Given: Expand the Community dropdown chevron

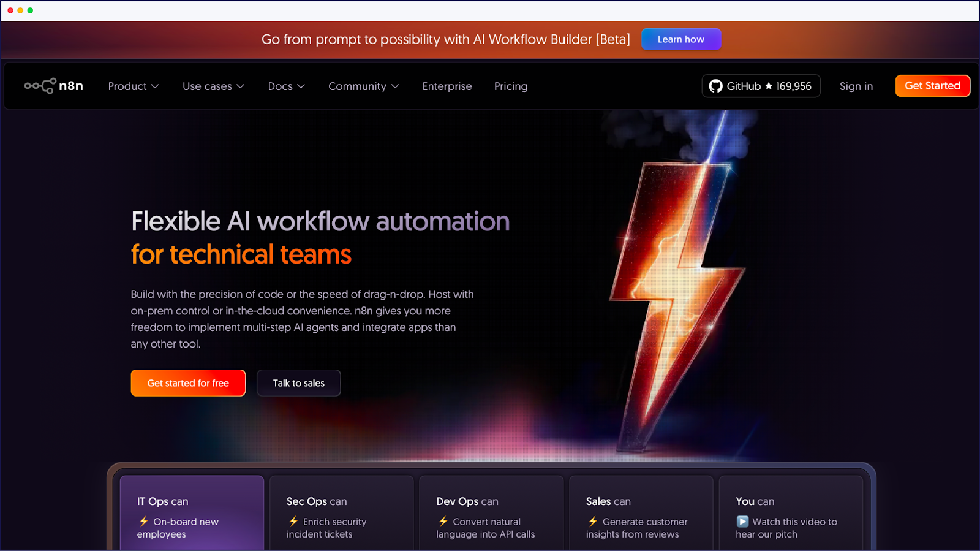Looking at the screenshot, I should tap(395, 86).
